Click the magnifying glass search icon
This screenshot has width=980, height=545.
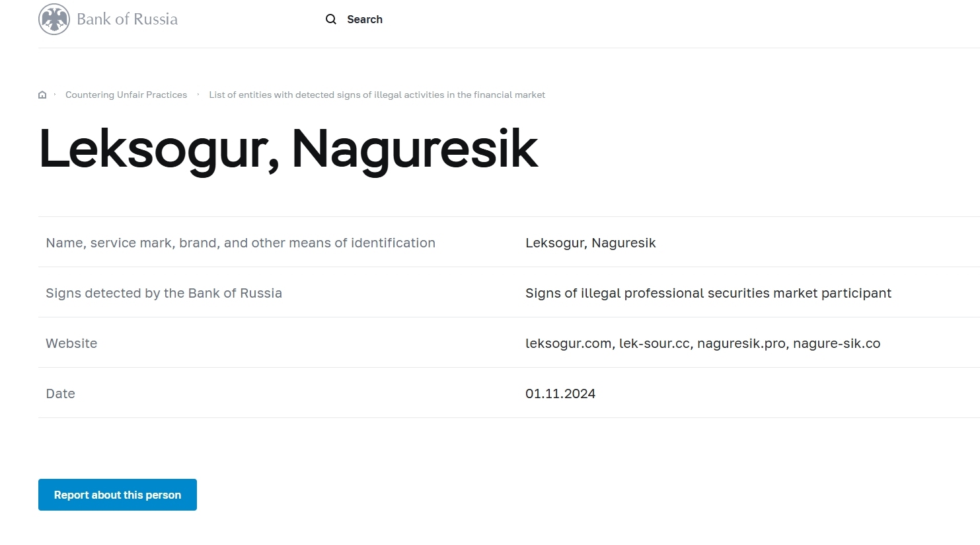tap(331, 19)
